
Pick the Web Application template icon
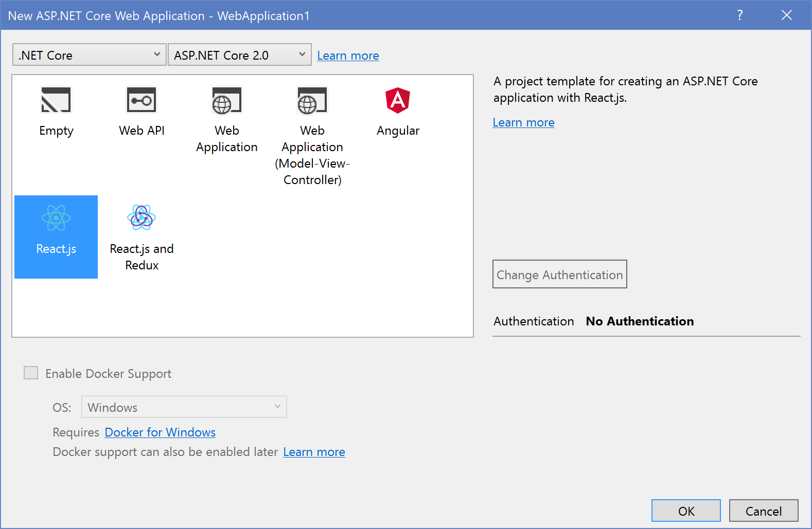tap(226, 100)
